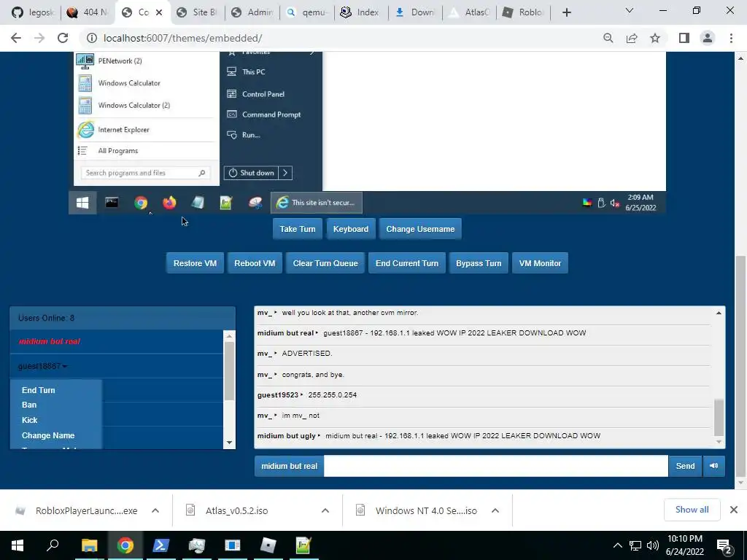The width and height of the screenshot is (747, 560).
Task: Click the VM tray USB device icon
Action: 601,203
